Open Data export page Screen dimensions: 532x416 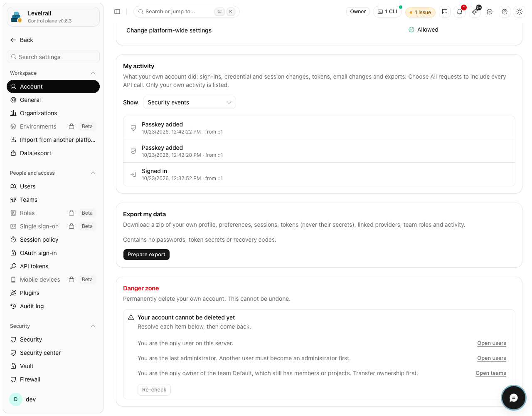[x=53, y=153]
